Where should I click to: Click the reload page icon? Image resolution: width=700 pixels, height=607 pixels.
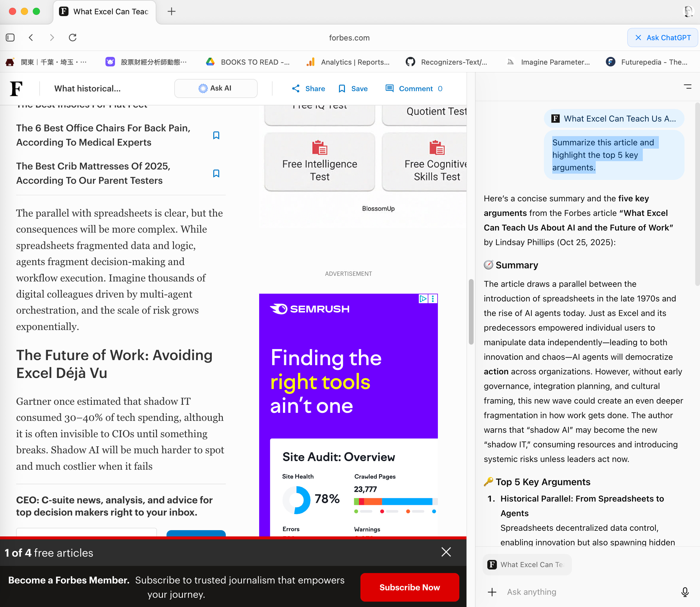click(72, 38)
